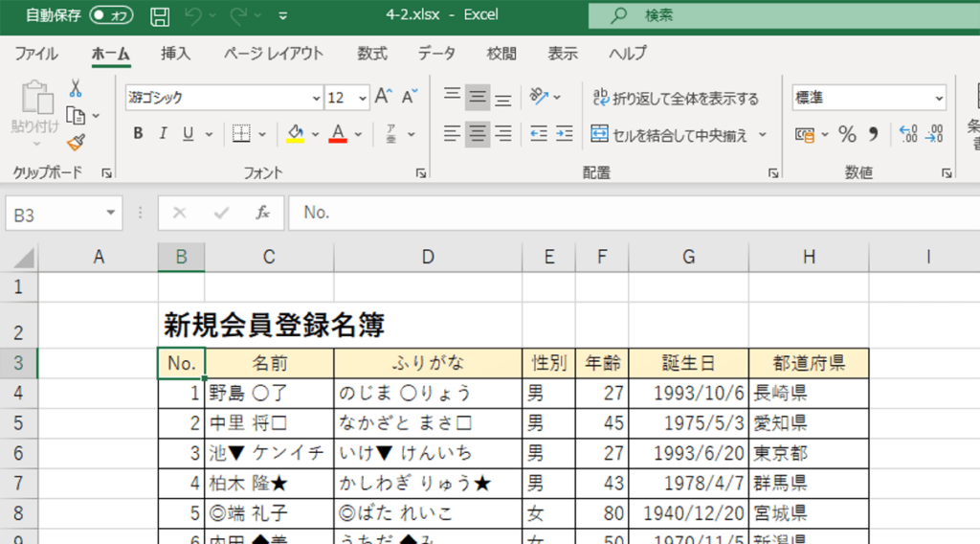Apply yellow fill color bucket

[x=295, y=134]
